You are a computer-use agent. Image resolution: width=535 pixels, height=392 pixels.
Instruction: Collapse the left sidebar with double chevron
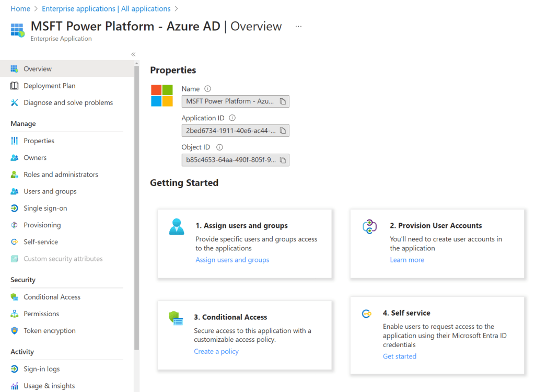point(133,54)
